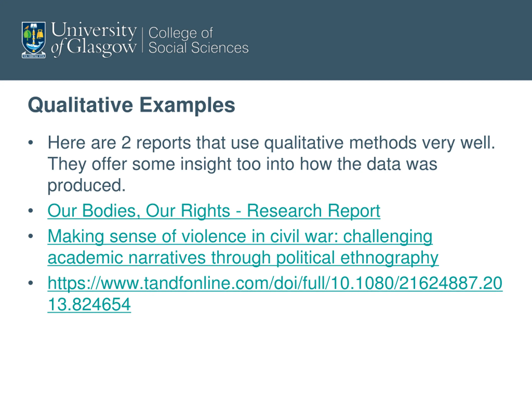
Task: Click the 'Here are 2 reports' sentence
Action: (x=271, y=143)
